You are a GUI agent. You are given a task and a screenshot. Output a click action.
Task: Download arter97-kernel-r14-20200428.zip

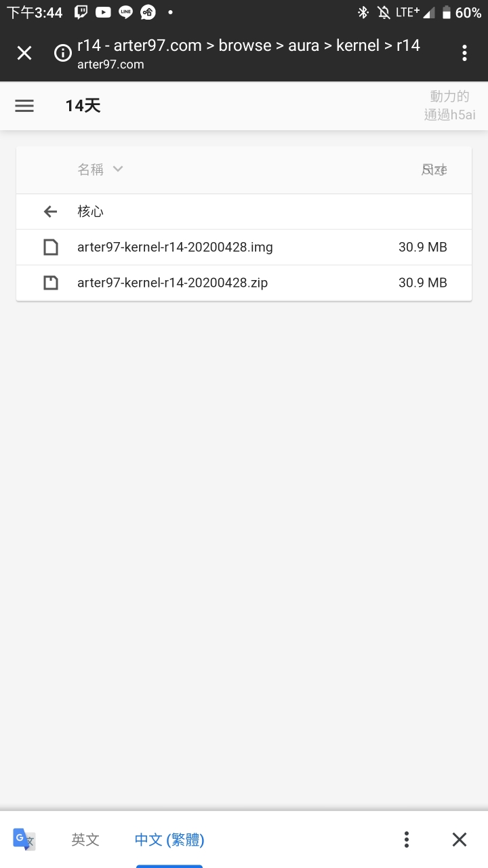point(172,282)
